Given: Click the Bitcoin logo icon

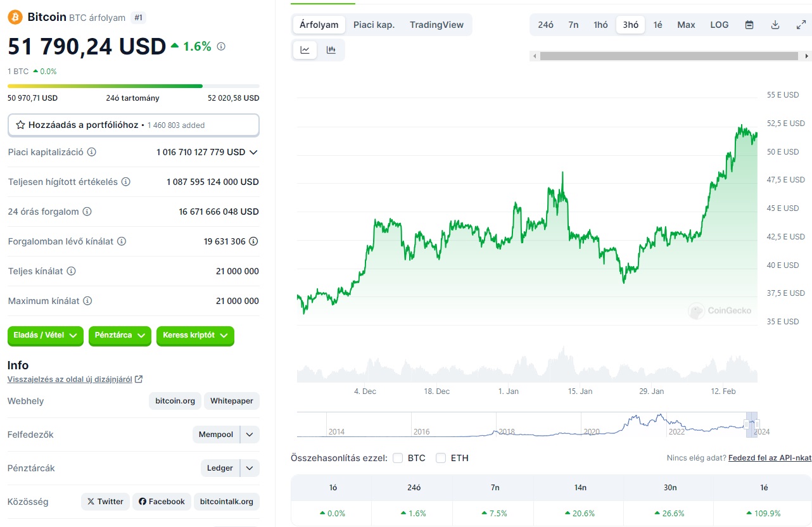Looking at the screenshot, I should [15, 17].
